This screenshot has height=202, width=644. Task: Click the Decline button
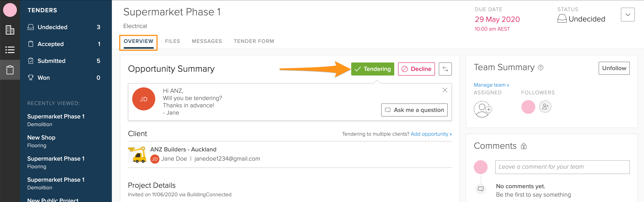(x=416, y=69)
